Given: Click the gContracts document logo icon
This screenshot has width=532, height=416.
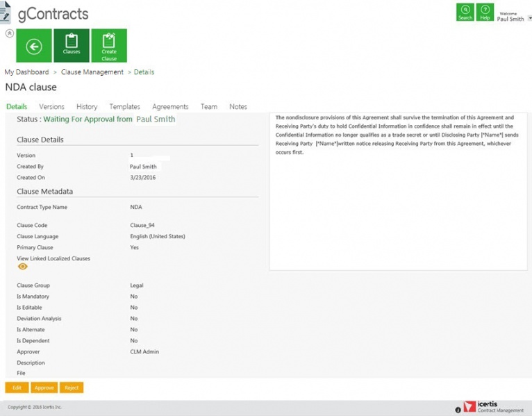Looking at the screenshot, I should click(x=5, y=13).
